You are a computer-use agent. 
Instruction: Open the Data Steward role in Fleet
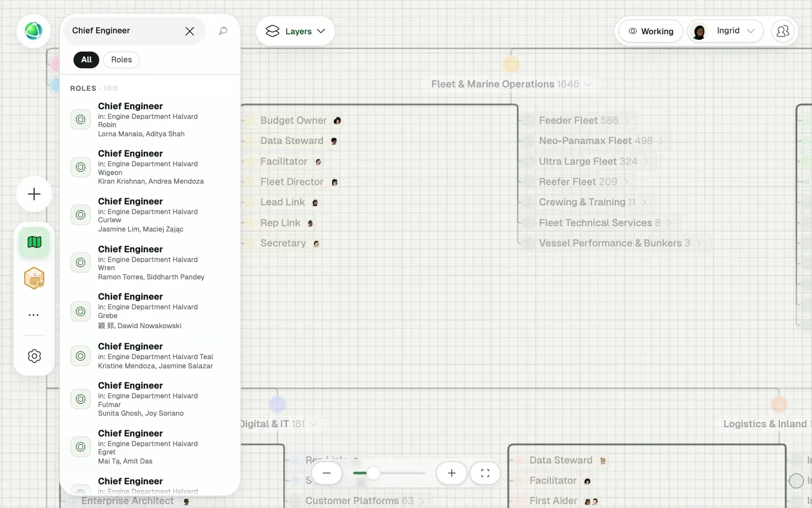pos(291,141)
